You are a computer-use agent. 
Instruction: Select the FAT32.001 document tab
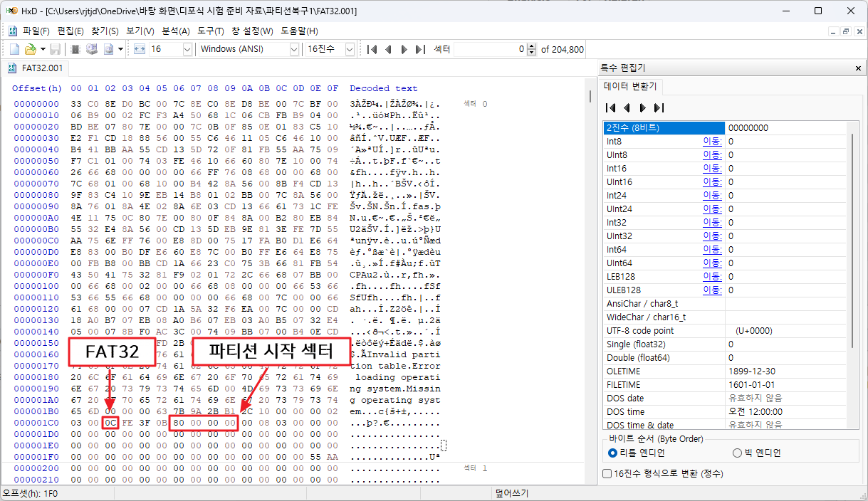36,68
